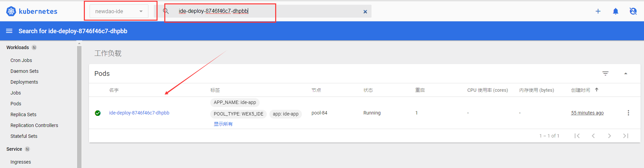
Task: Select Stateful Sets in the sidebar
Action: (x=24, y=136)
